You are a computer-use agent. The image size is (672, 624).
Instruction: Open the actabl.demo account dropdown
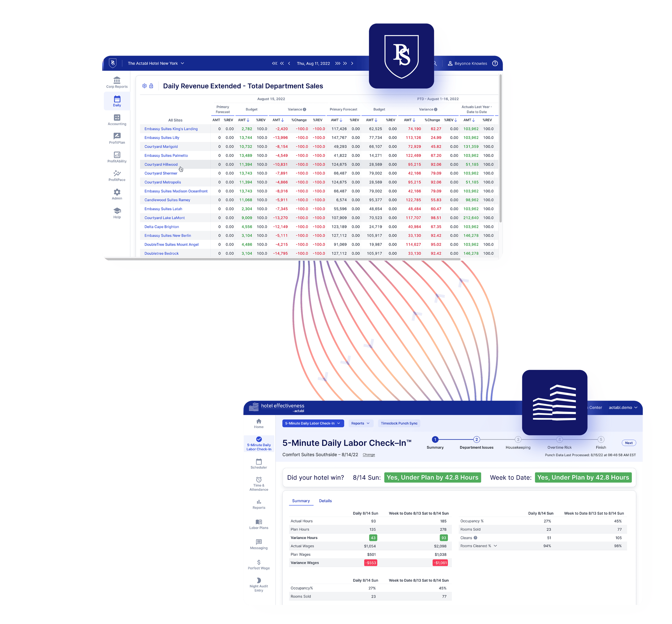[x=623, y=407]
